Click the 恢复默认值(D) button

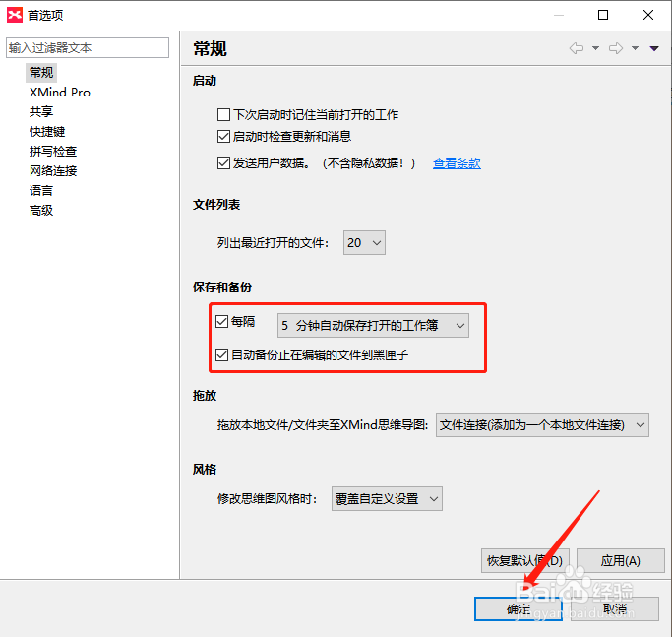click(x=525, y=560)
